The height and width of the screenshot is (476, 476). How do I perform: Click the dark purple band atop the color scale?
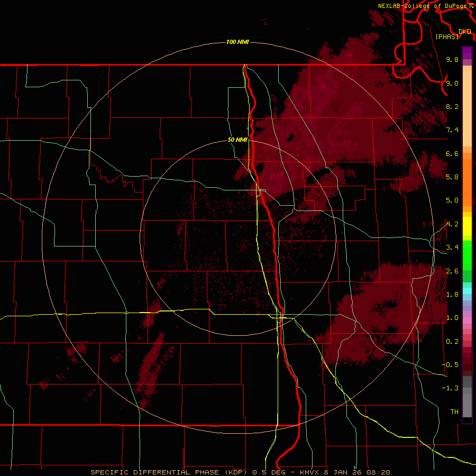(x=467, y=53)
